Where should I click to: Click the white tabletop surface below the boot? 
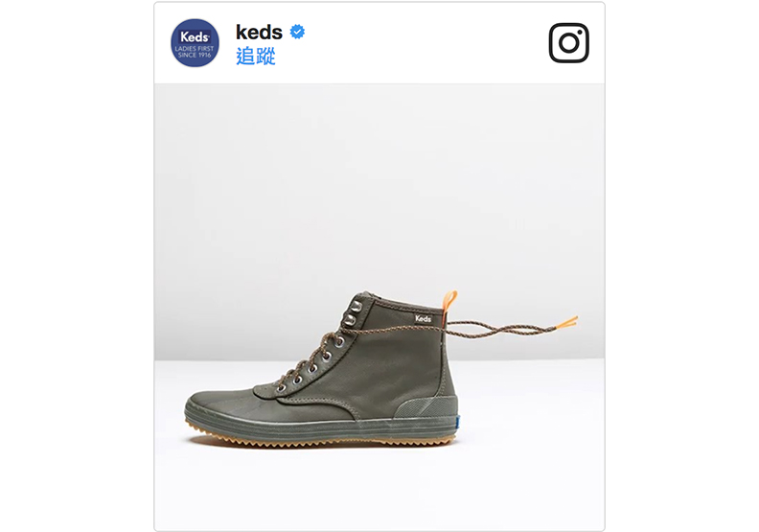(379, 489)
